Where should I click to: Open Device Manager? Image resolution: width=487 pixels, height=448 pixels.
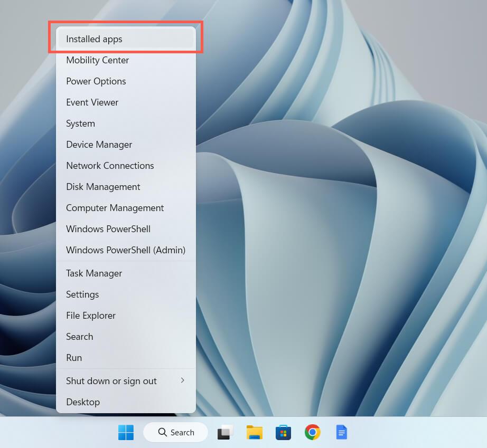pyautogui.click(x=126, y=145)
